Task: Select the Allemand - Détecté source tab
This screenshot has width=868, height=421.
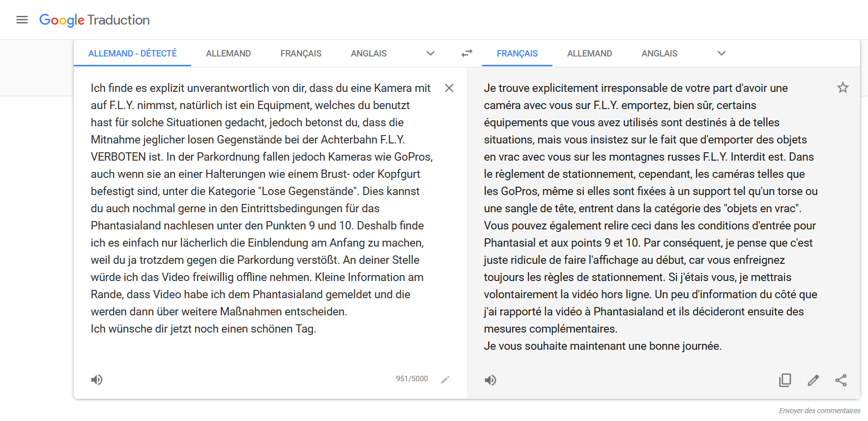Action: (x=132, y=54)
